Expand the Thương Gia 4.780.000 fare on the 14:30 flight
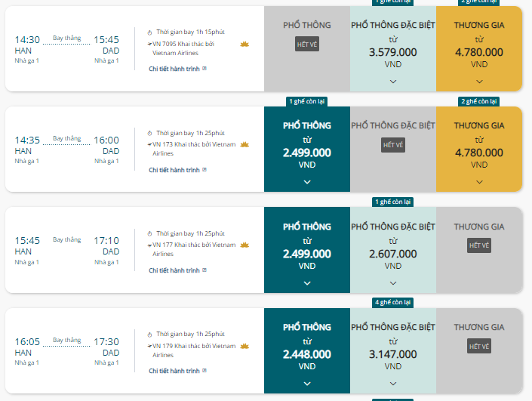This screenshot has height=401, width=532. click(x=479, y=81)
